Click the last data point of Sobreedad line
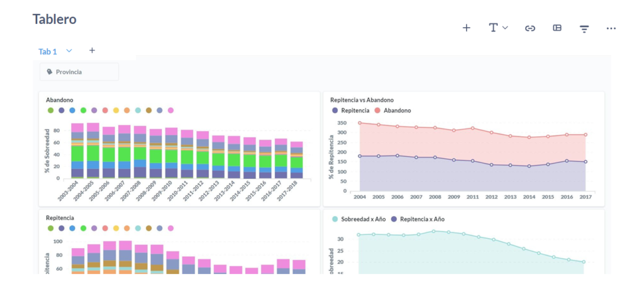This screenshot has width=644, height=296. 583,262
